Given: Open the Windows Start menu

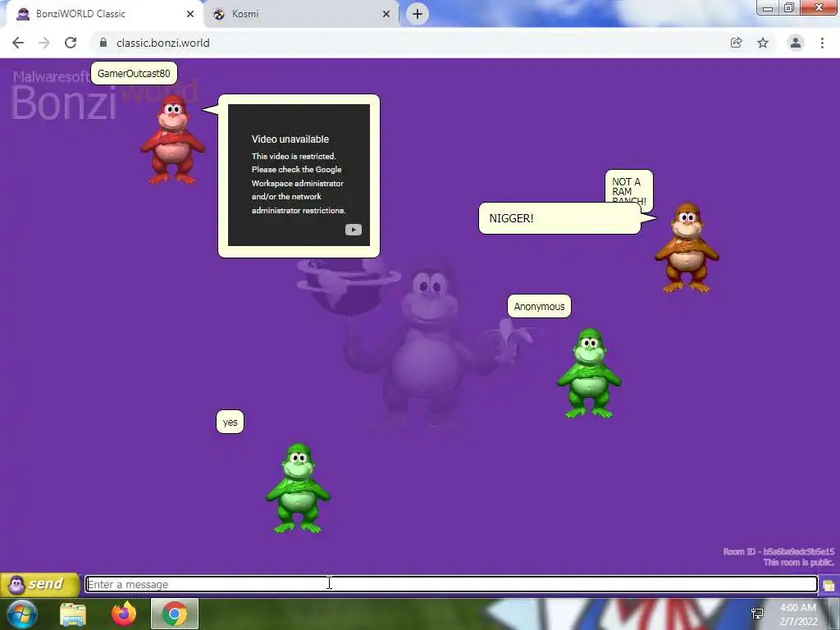Looking at the screenshot, I should click(22, 614).
